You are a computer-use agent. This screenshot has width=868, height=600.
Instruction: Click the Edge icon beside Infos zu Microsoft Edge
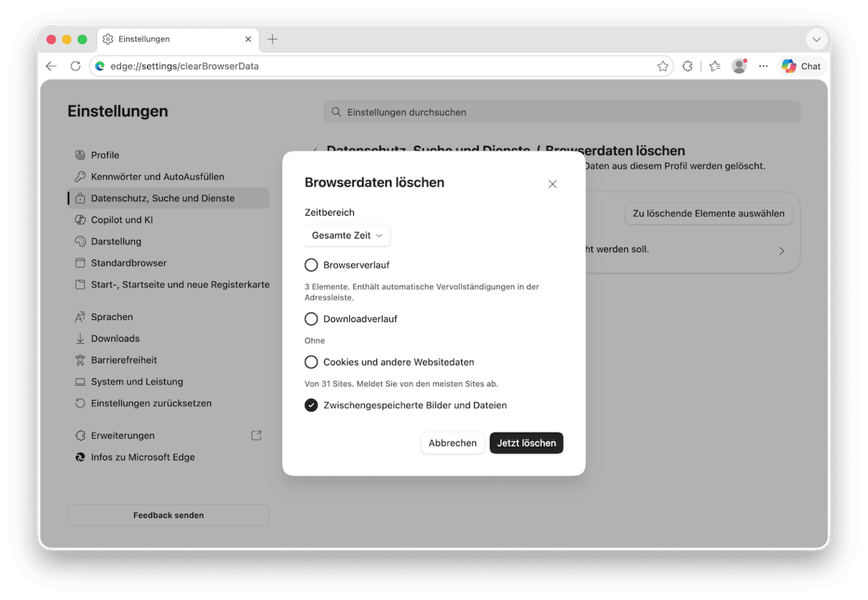click(80, 457)
